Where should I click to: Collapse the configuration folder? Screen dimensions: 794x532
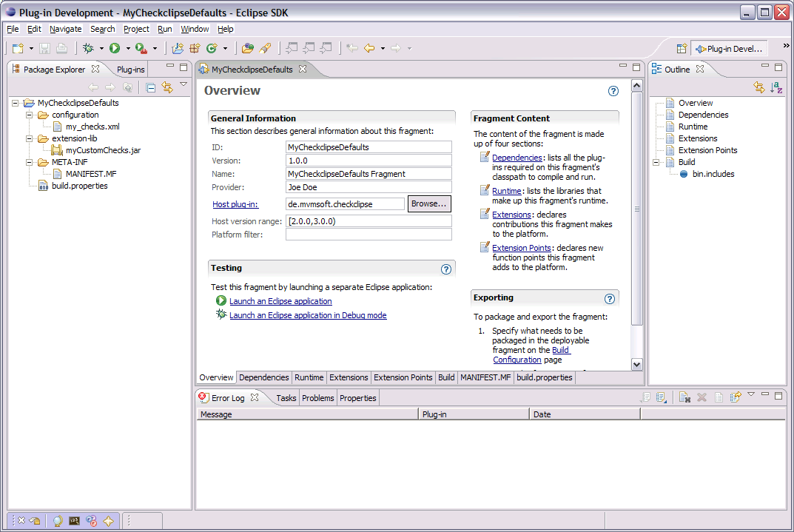tap(30, 115)
